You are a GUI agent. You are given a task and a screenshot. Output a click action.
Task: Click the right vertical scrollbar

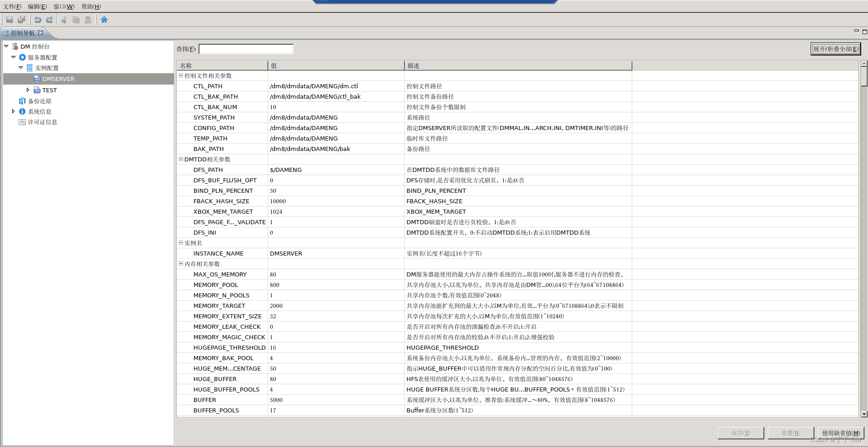863,77
